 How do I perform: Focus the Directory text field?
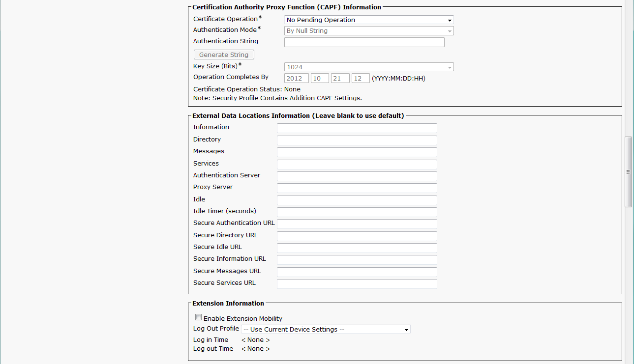click(x=357, y=140)
